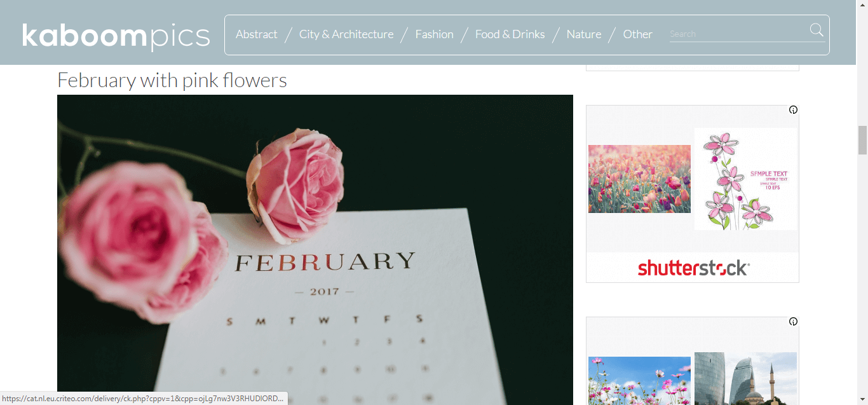868x405 pixels.
Task: Click the tulip field ad thumbnail
Action: pos(639,179)
